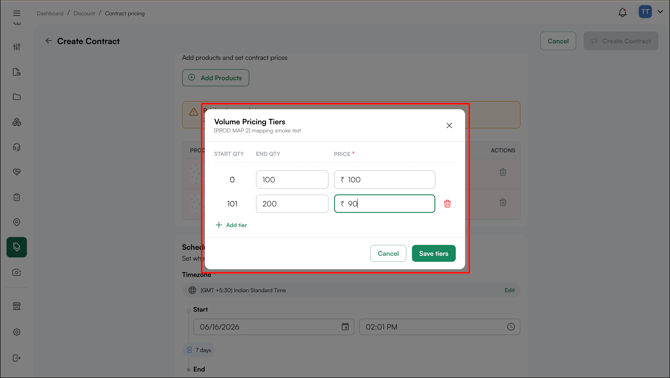Screen dimensions: 670x378
Task: Open Dashboard breadcrumb
Action: 50,14
